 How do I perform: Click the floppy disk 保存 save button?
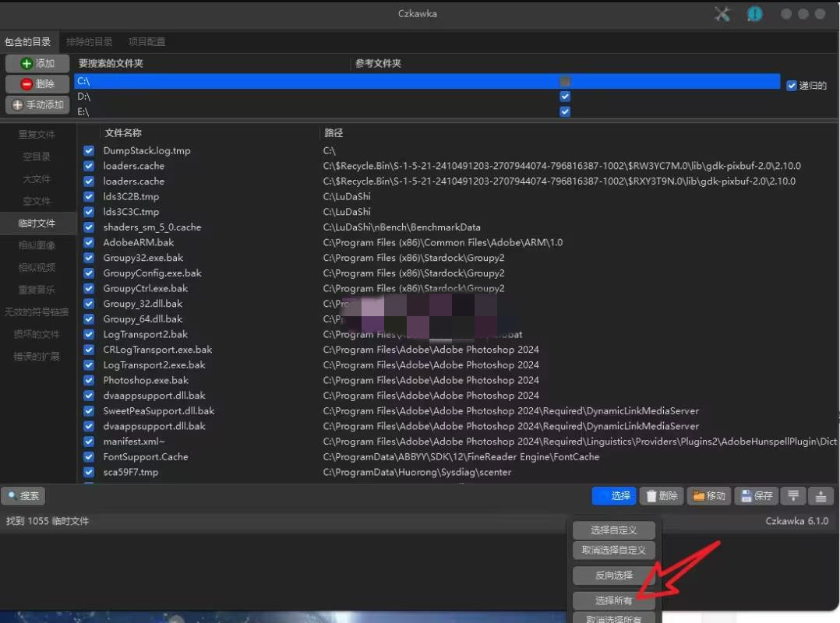click(757, 495)
